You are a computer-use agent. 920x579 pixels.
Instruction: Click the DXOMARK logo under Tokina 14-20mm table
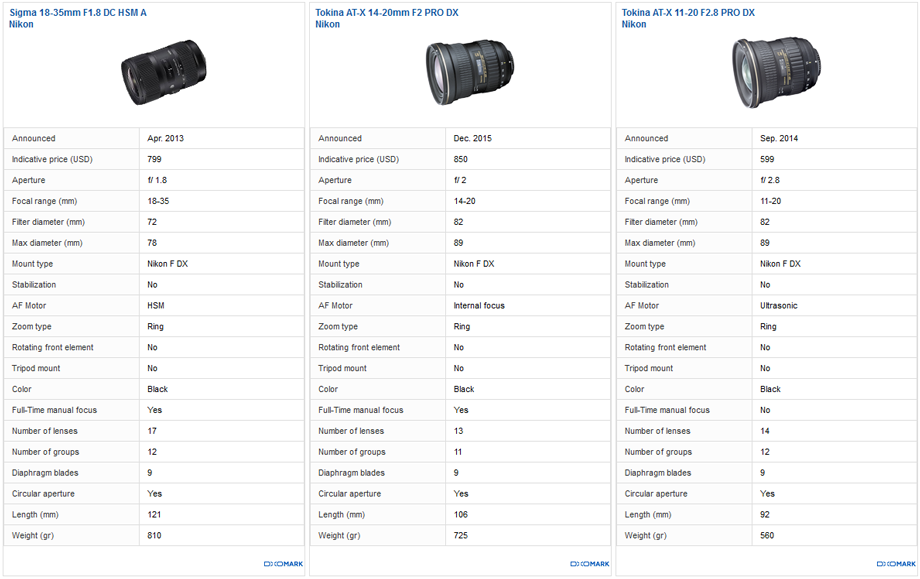pyautogui.click(x=590, y=564)
